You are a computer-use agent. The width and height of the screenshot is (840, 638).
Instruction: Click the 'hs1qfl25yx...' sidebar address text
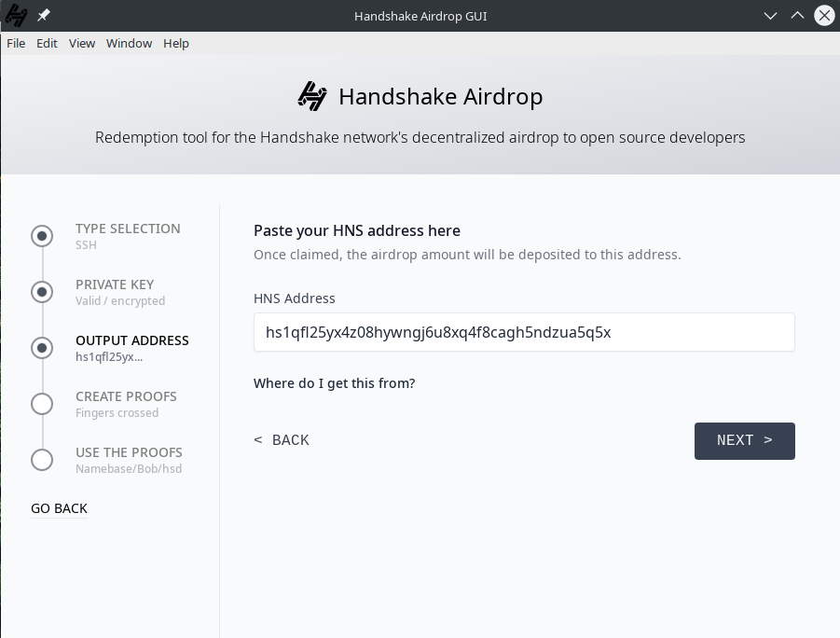click(109, 357)
